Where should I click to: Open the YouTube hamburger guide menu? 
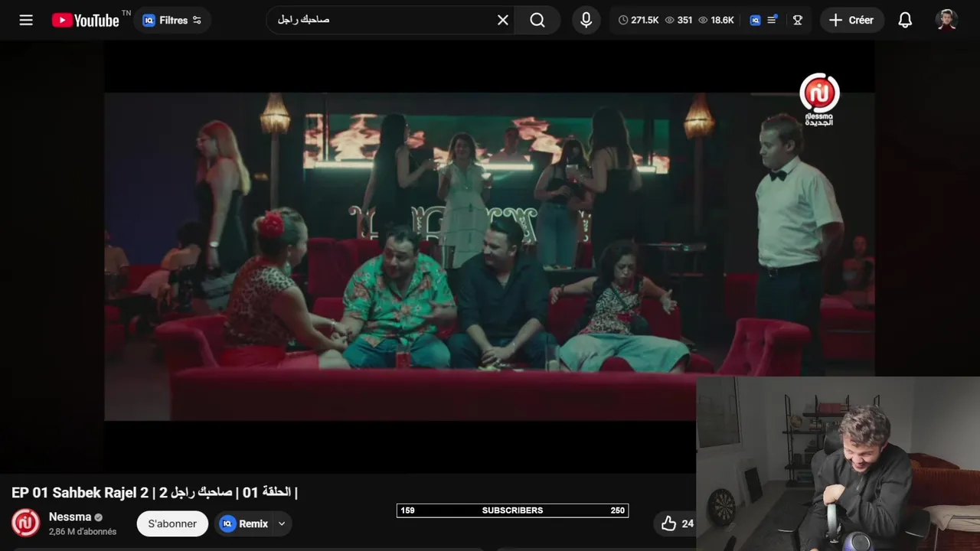pyautogui.click(x=26, y=20)
